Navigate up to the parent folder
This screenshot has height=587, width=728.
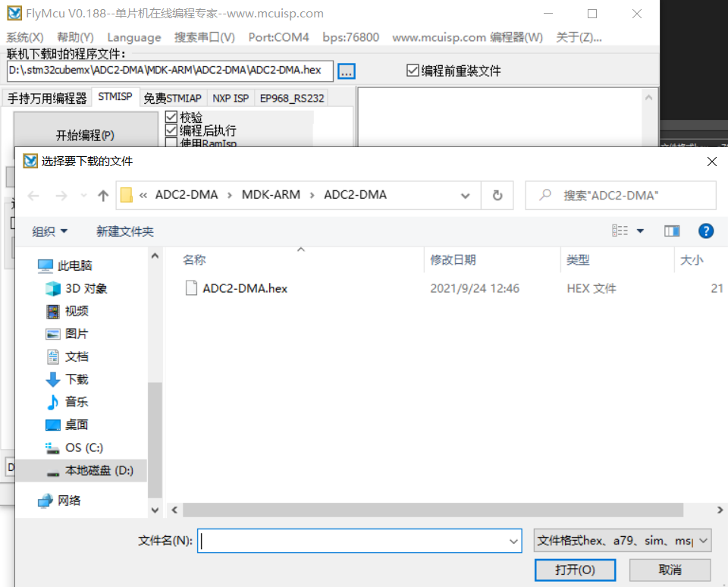102,195
